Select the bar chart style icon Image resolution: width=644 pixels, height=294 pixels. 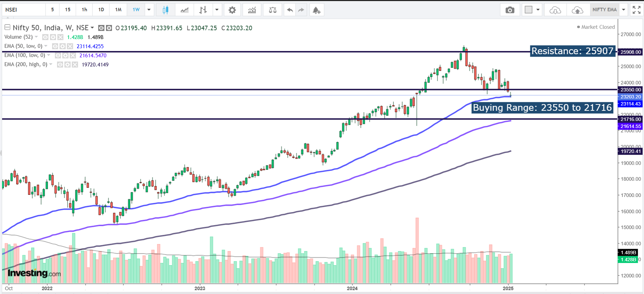[203, 10]
